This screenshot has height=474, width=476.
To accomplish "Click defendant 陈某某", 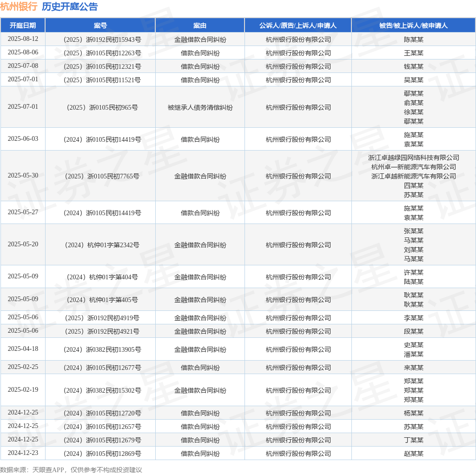I will point(413,40).
